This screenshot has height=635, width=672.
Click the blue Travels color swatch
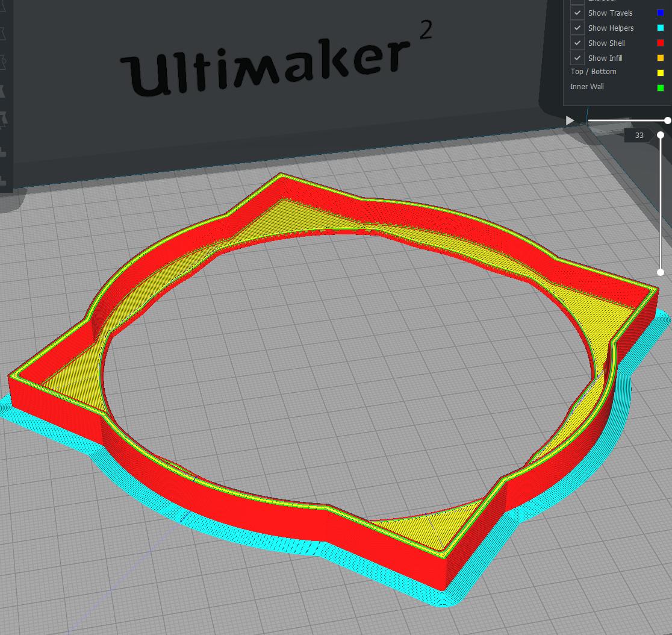(661, 13)
